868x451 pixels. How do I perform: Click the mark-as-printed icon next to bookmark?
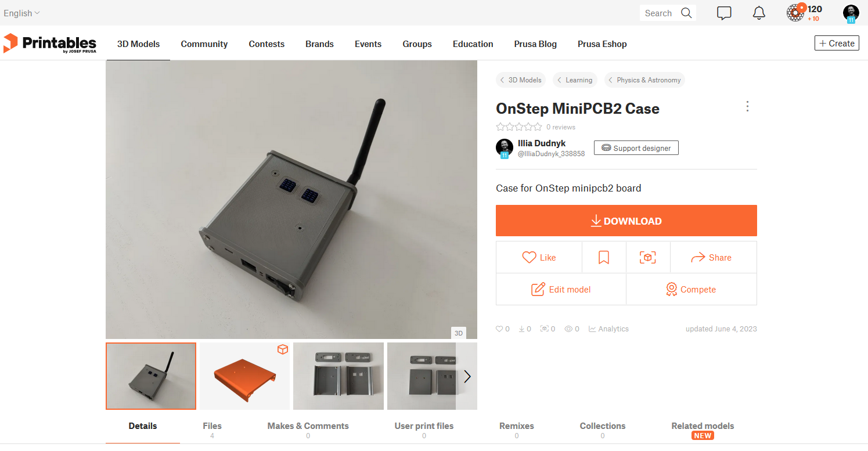648,257
